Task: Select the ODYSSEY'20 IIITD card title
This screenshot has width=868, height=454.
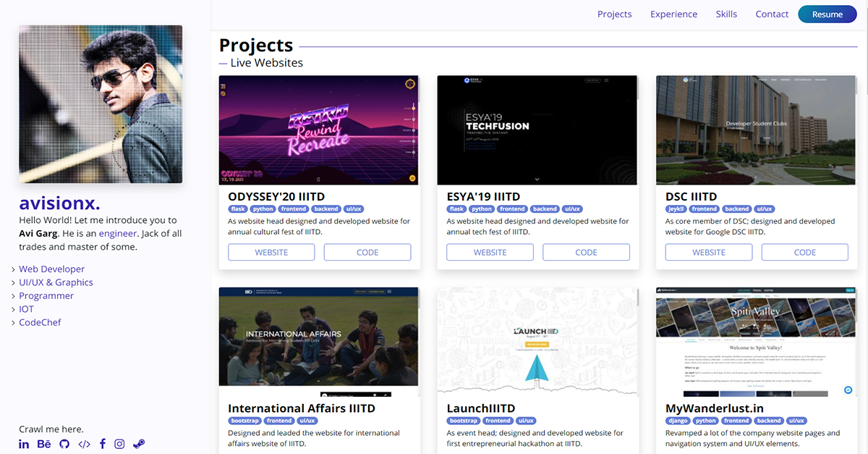Action: click(276, 196)
